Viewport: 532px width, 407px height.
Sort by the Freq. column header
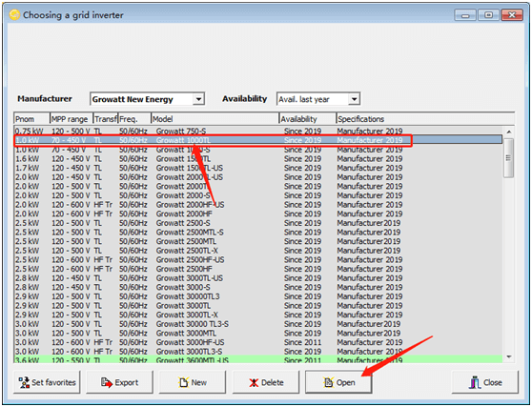tap(134, 119)
